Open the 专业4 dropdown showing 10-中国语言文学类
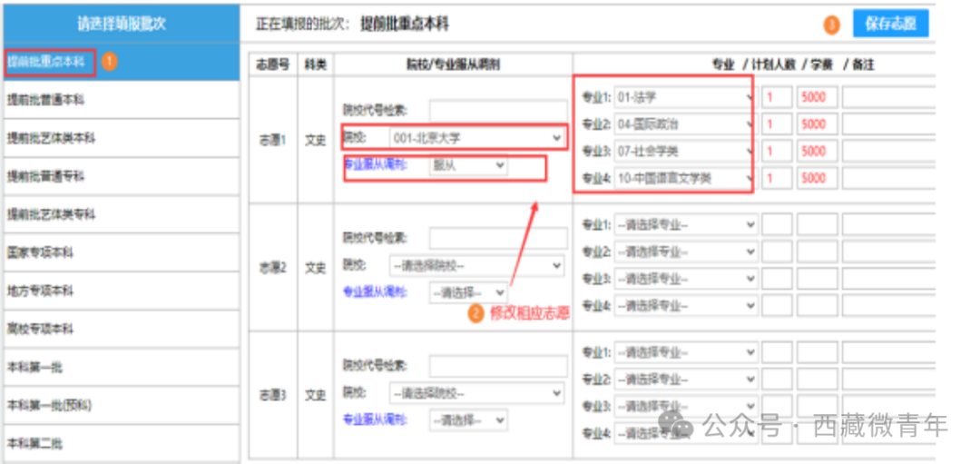 686,178
